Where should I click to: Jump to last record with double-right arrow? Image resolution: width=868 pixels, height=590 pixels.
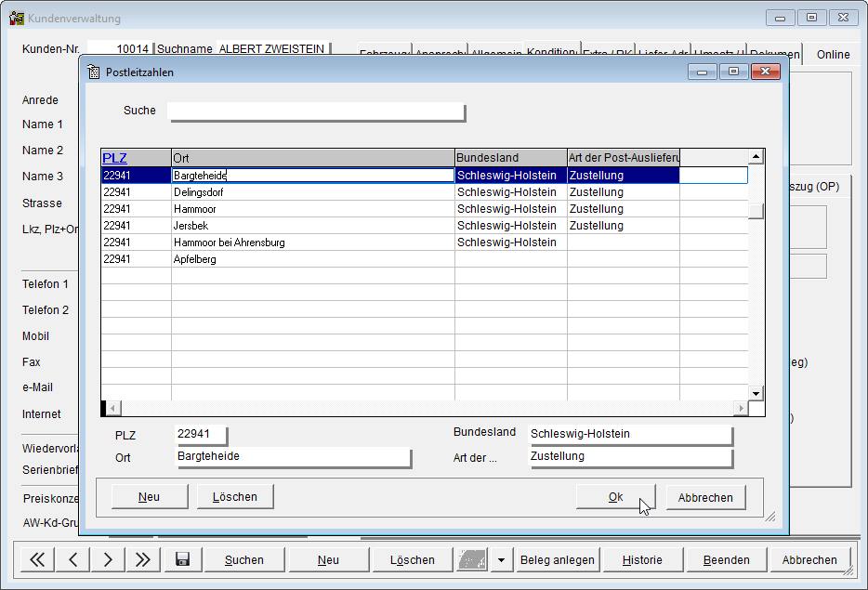click(x=142, y=559)
